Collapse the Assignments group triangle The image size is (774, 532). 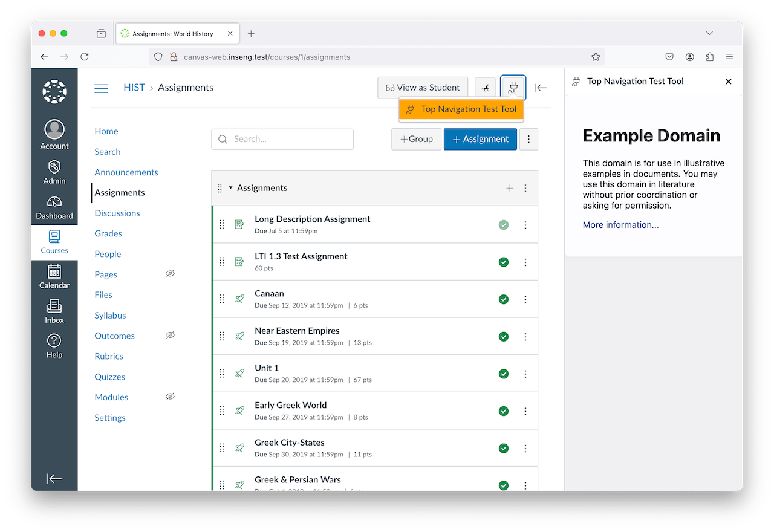tap(230, 188)
